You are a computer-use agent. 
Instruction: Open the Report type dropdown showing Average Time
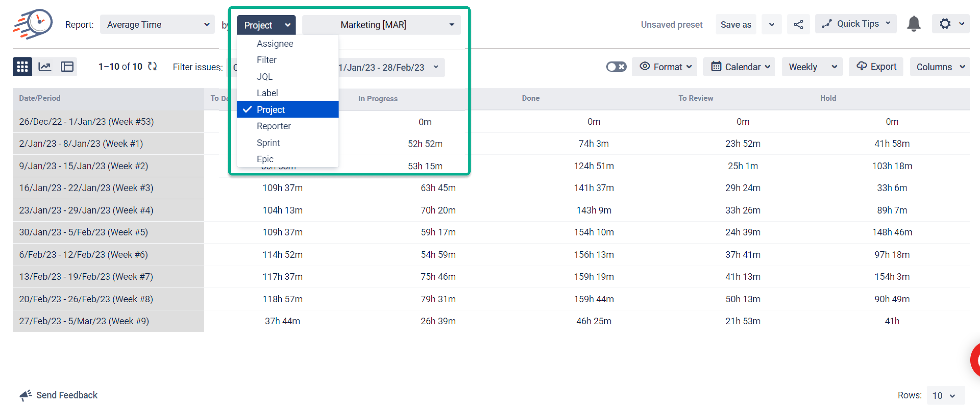click(157, 24)
